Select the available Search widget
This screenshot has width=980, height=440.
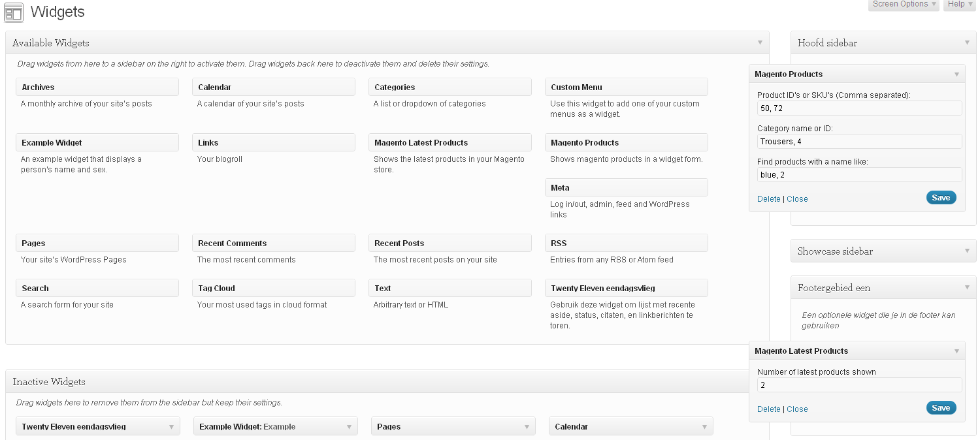tap(97, 288)
